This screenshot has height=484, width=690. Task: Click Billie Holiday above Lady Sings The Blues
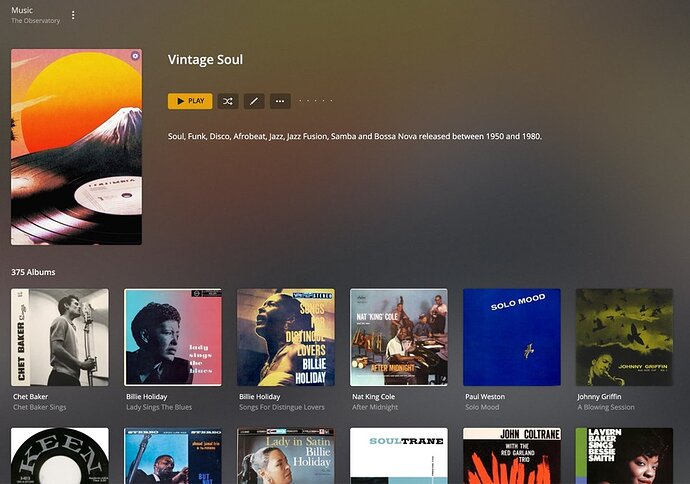click(x=147, y=396)
